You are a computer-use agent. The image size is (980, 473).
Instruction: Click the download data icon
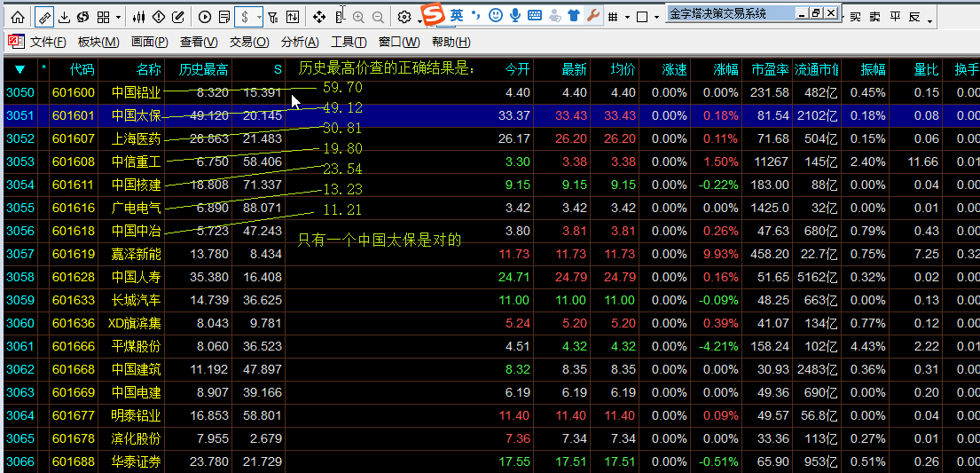click(x=64, y=17)
